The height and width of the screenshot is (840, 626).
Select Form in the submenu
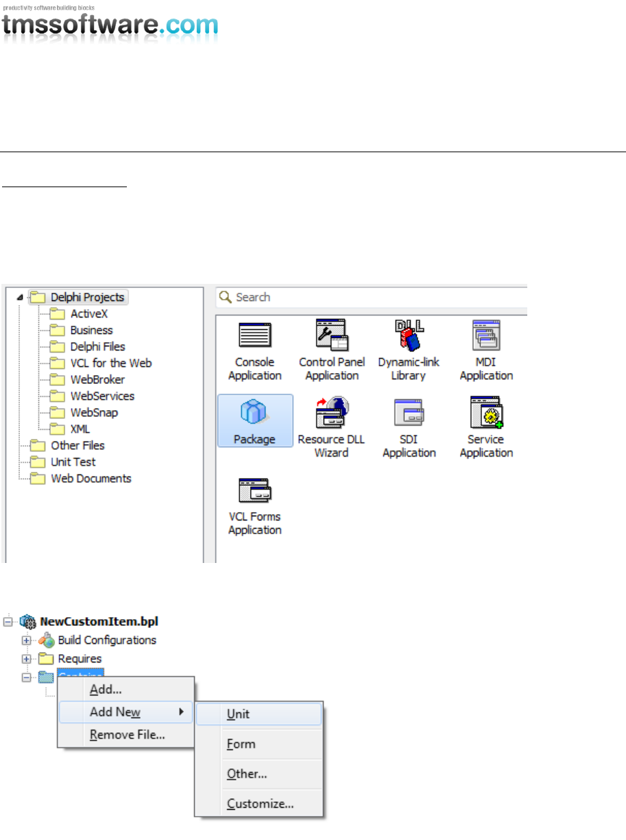tap(258, 744)
